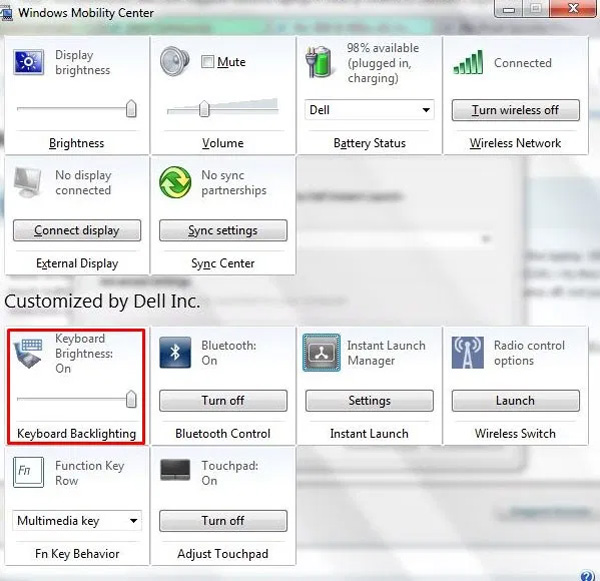Click the wireless signal bars icon

click(x=468, y=62)
